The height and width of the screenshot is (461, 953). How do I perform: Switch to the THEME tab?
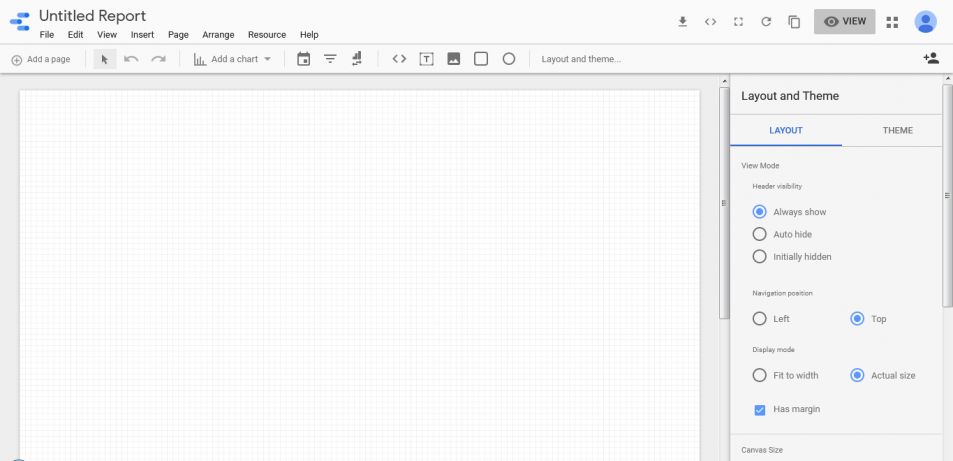coord(898,130)
